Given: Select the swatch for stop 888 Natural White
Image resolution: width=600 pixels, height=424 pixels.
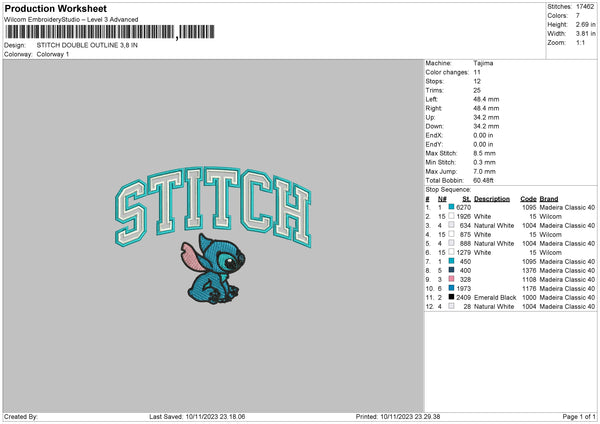Looking at the screenshot, I should point(452,243).
